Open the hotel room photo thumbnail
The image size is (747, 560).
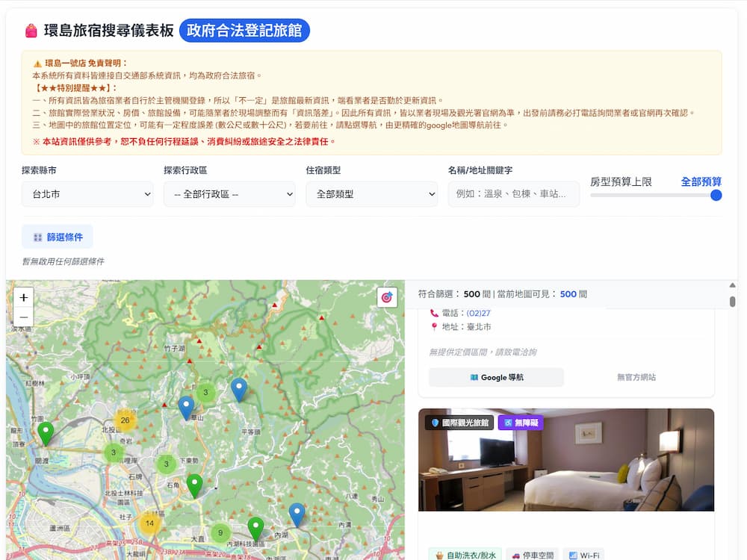[566, 459]
